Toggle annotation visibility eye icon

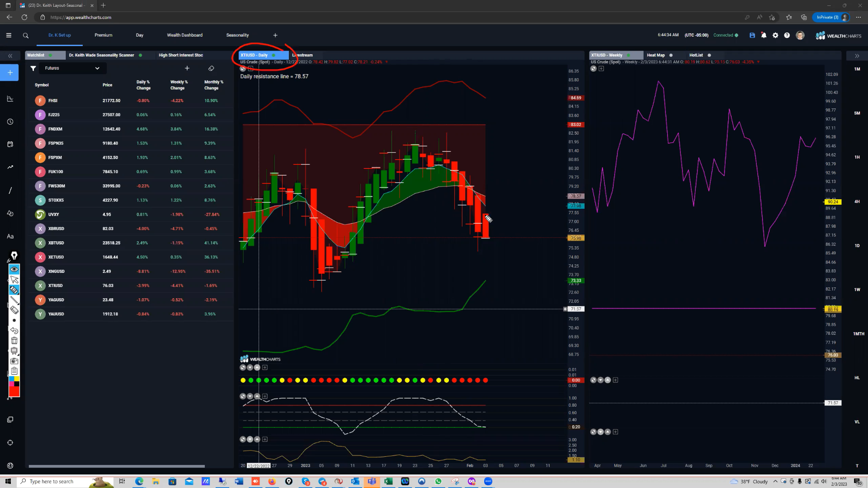click(14, 269)
